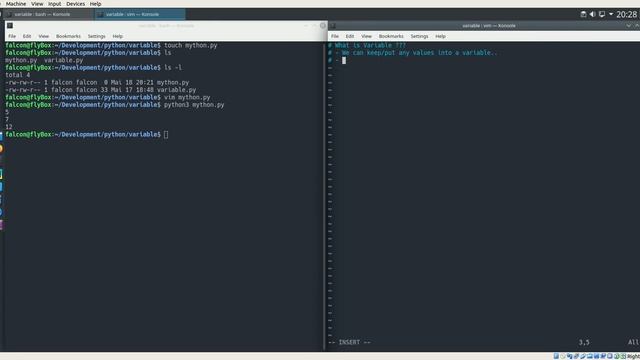The height and width of the screenshot is (360, 640).
Task: Click output line '12' in terminal
Action: pos(9,127)
